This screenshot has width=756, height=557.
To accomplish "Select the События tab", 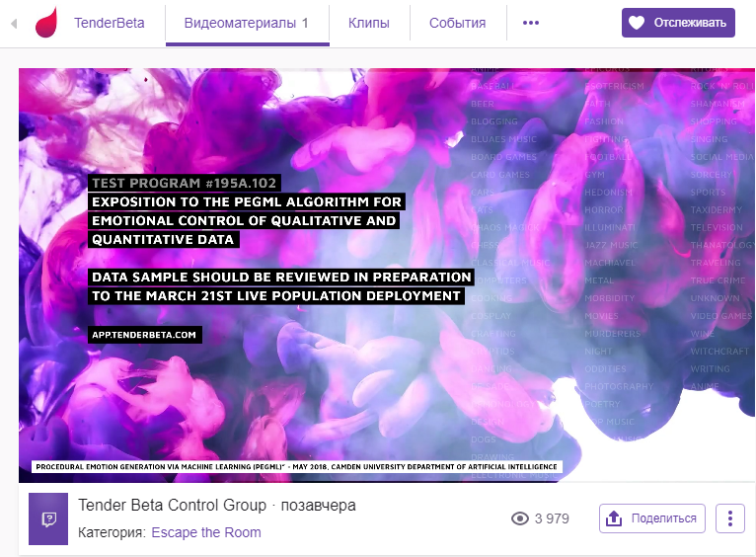I will coord(457,23).
